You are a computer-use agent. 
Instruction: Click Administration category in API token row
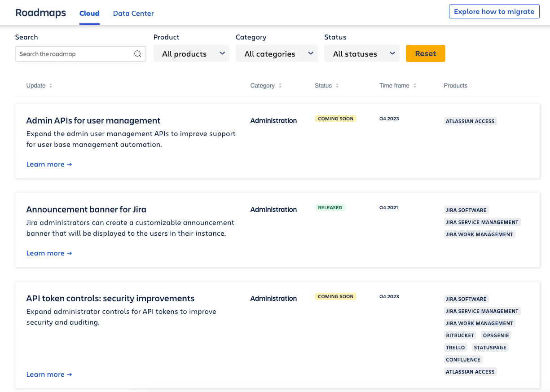point(273,299)
